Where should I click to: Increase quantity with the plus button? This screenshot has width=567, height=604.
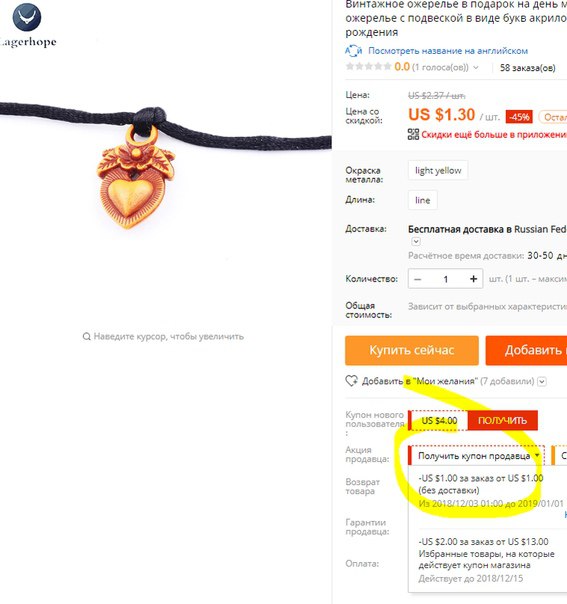click(x=473, y=279)
